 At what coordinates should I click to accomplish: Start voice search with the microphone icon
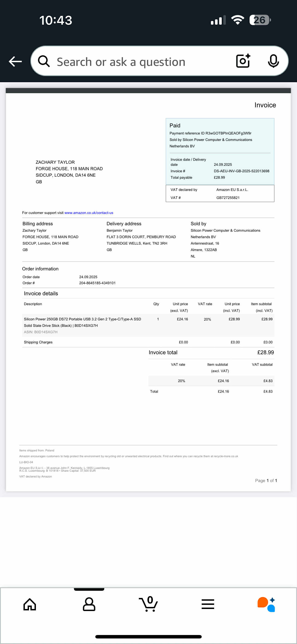[273, 61]
